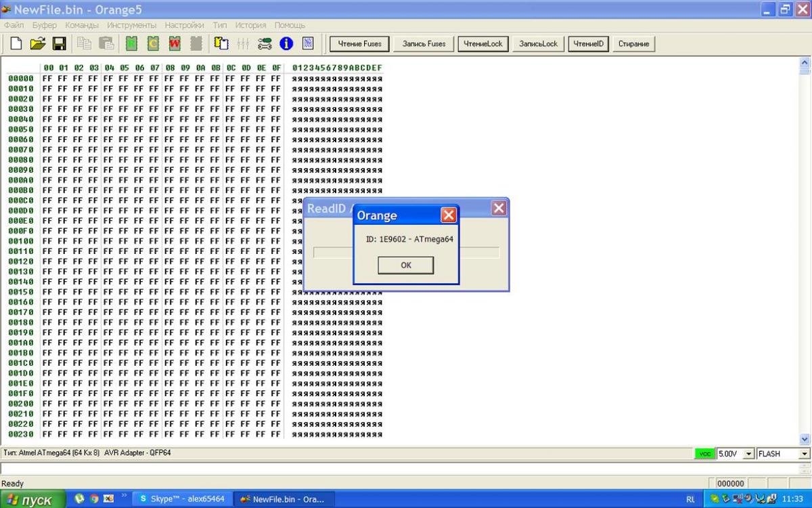
Task: Open a file with the folder icon
Action: click(x=38, y=44)
